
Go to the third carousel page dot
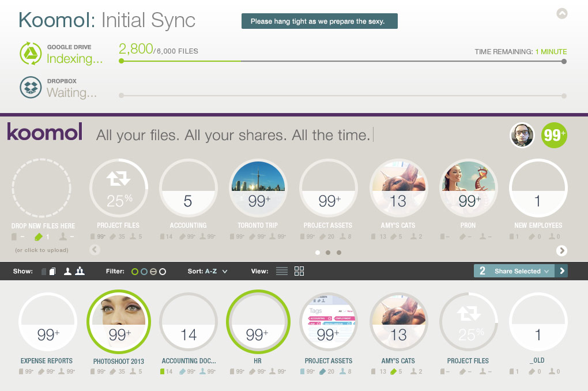pos(339,253)
